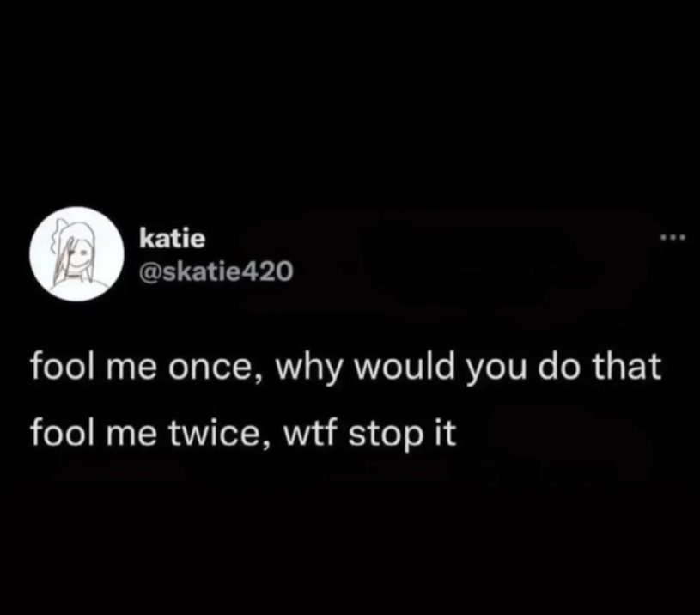Click katie's round profile avatar
This screenshot has height=615, width=700.
[x=76, y=254]
